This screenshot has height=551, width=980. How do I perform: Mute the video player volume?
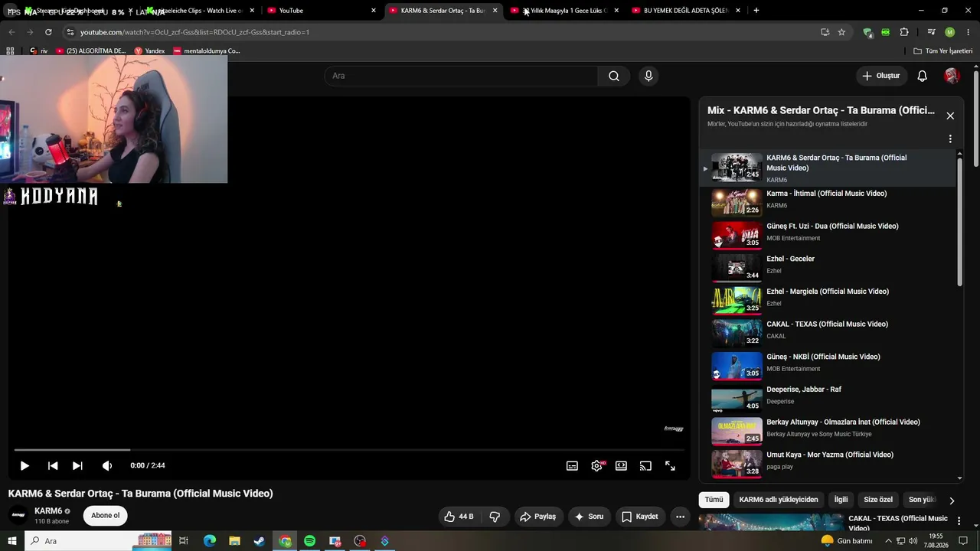coord(107,465)
